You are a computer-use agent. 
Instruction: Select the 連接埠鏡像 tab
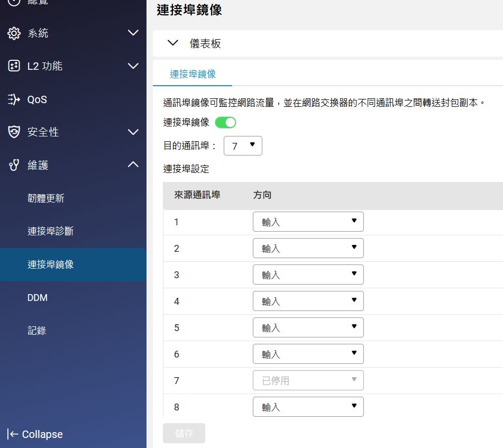[x=193, y=74]
